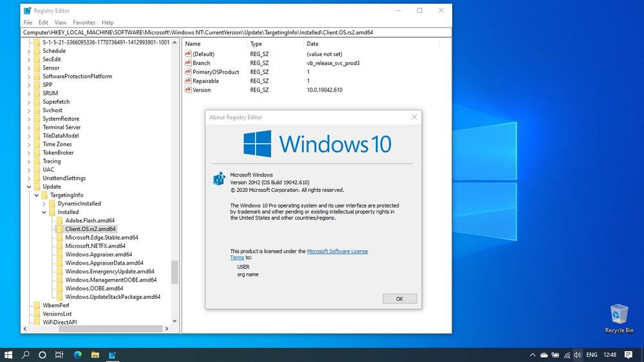Open the File menu
The width and height of the screenshot is (644, 362).
pyautogui.click(x=28, y=23)
